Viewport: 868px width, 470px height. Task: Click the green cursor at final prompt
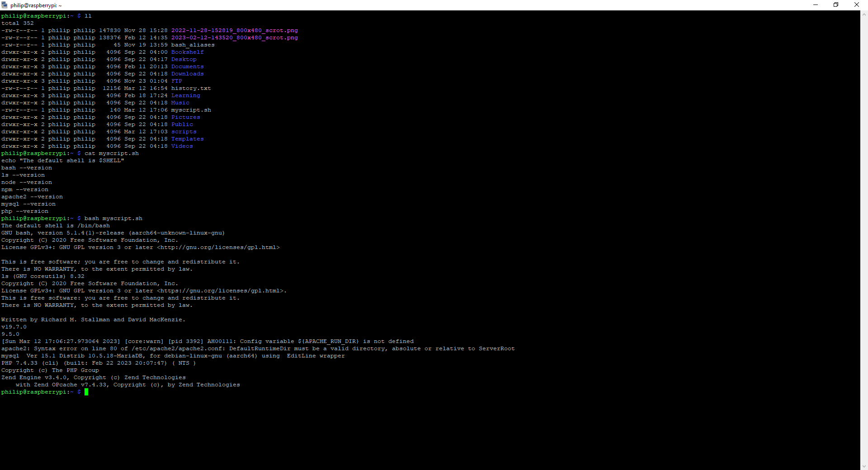[86, 392]
